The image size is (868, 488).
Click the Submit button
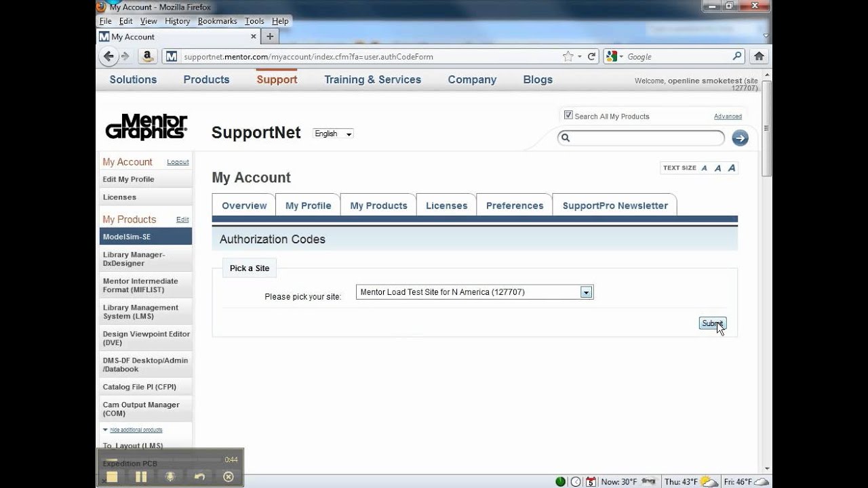point(713,323)
